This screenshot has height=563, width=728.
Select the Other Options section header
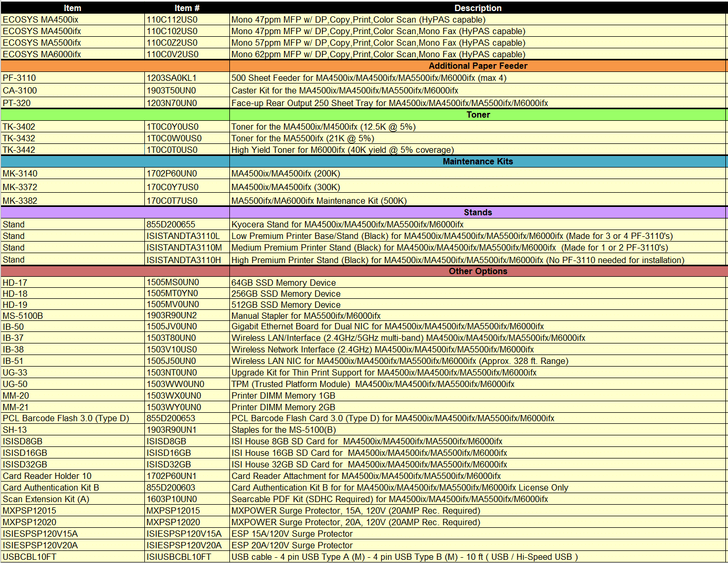pos(478,271)
